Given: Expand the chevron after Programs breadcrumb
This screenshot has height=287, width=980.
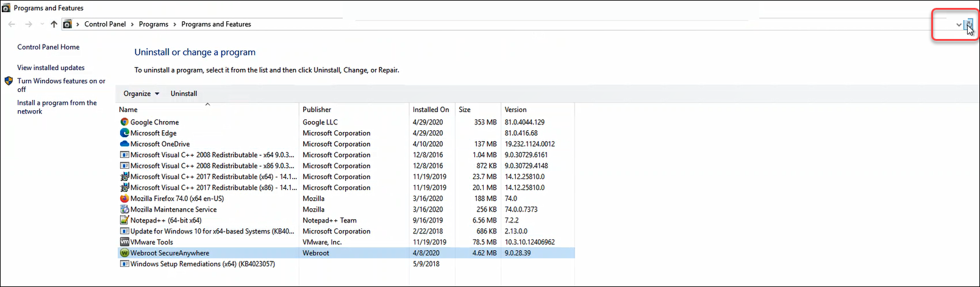Looking at the screenshot, I should point(175,24).
